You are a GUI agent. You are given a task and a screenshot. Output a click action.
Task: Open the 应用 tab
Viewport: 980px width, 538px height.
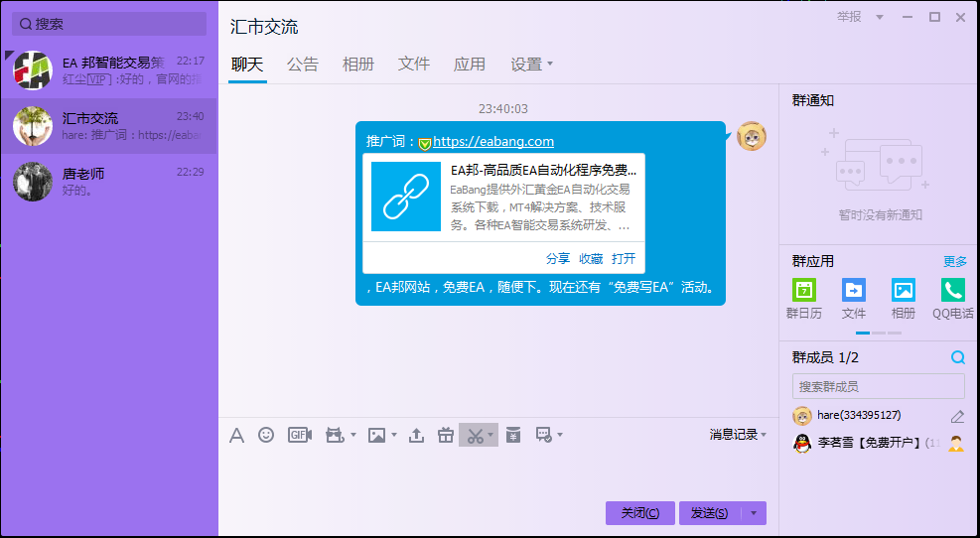(470, 64)
